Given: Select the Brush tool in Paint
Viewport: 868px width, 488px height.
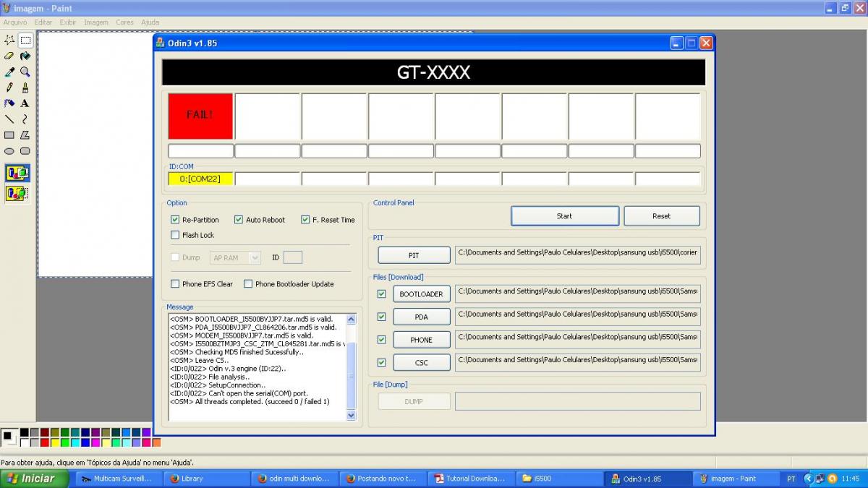Looking at the screenshot, I should (x=25, y=87).
